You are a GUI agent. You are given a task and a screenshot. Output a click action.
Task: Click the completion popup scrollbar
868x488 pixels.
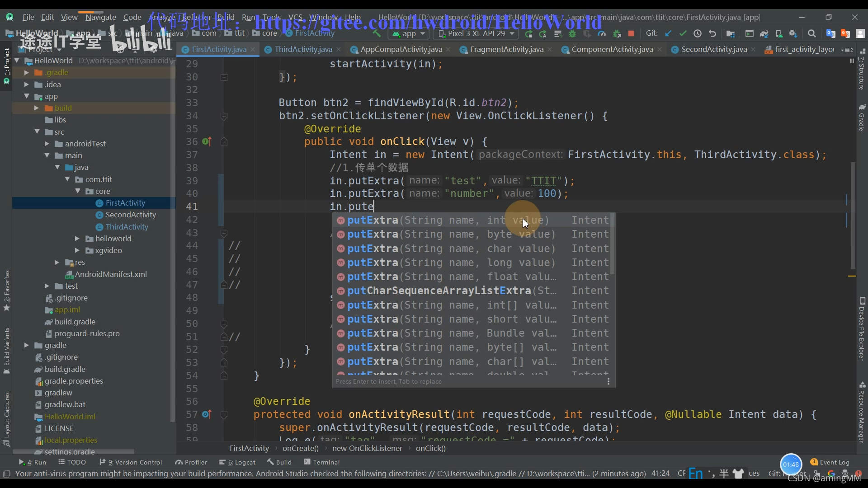coord(613,244)
